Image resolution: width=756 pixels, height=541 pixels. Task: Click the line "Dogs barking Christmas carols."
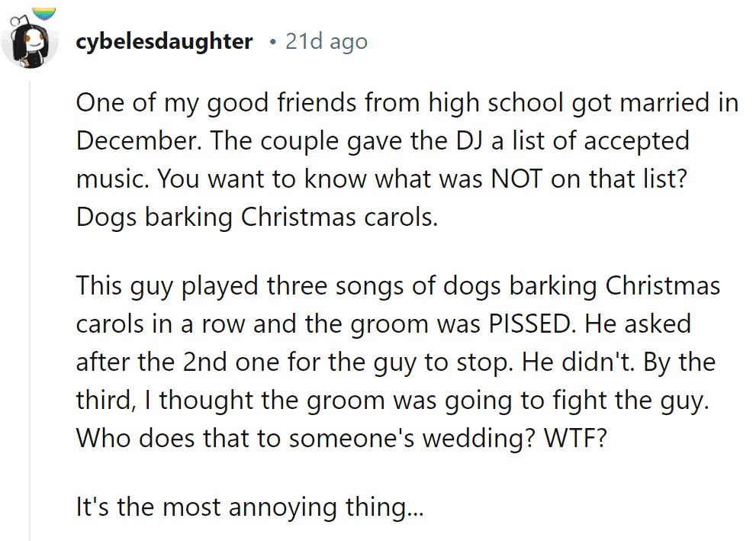tap(257, 217)
